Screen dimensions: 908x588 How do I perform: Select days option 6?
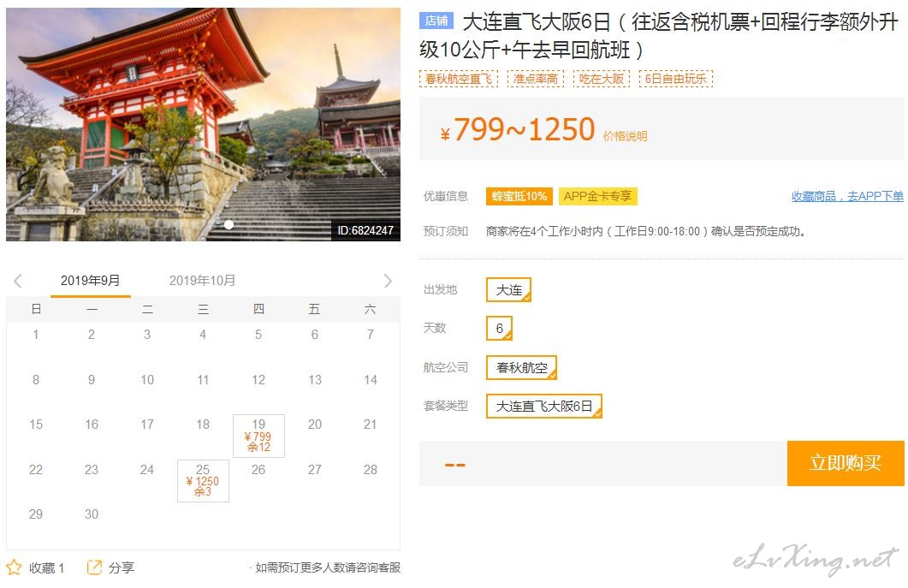coord(499,329)
